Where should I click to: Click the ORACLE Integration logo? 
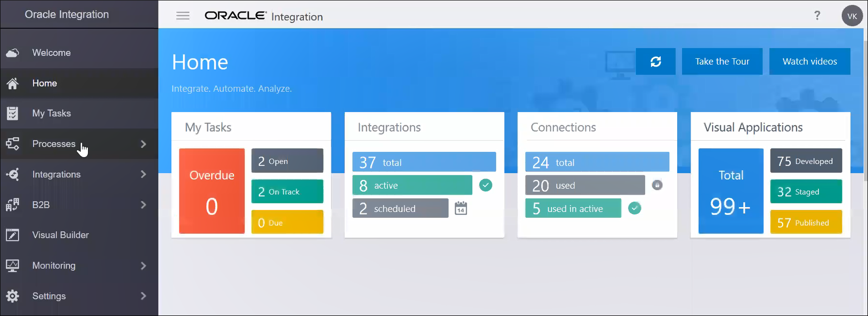coord(264,16)
